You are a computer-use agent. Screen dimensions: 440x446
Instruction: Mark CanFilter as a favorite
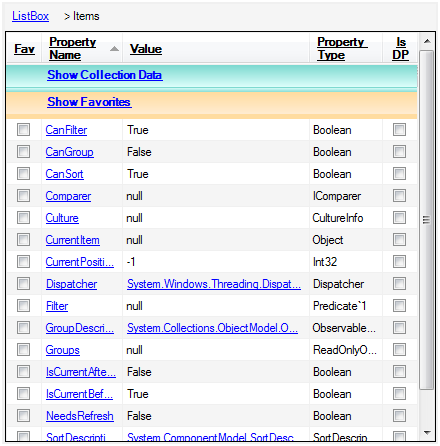click(23, 130)
